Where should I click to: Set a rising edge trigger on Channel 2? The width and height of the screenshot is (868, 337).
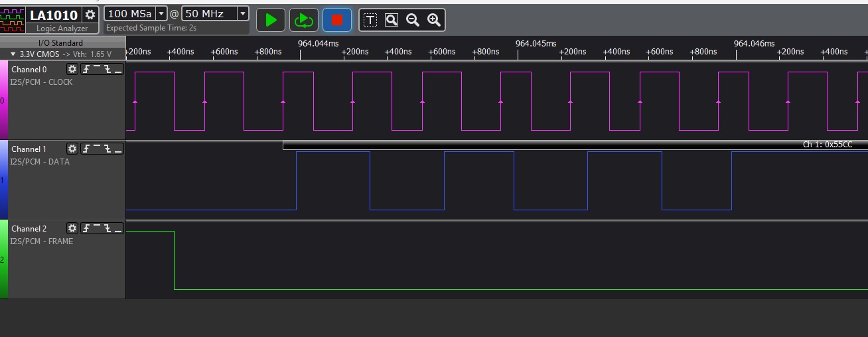tap(86, 229)
